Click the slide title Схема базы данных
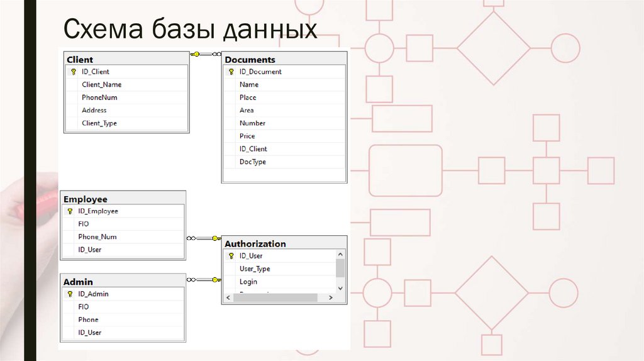This screenshot has width=644, height=361. (x=190, y=30)
